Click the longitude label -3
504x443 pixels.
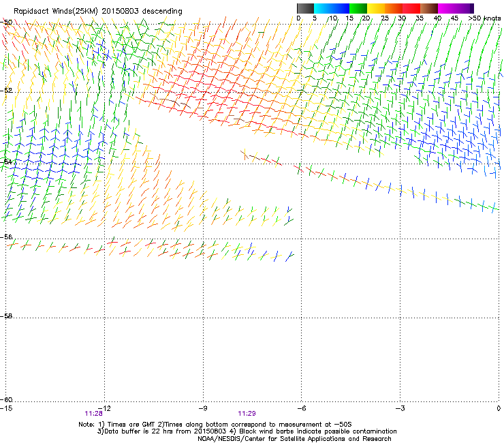400,408
